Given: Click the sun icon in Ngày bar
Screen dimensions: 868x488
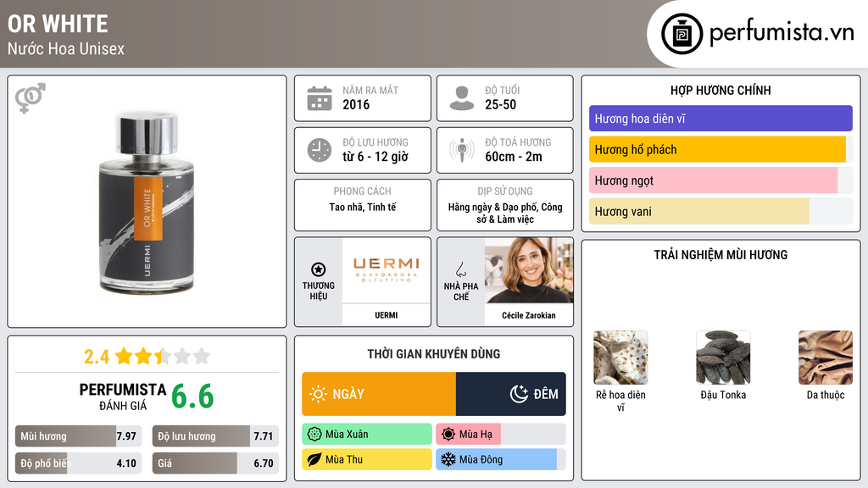Looking at the screenshot, I should tap(319, 394).
